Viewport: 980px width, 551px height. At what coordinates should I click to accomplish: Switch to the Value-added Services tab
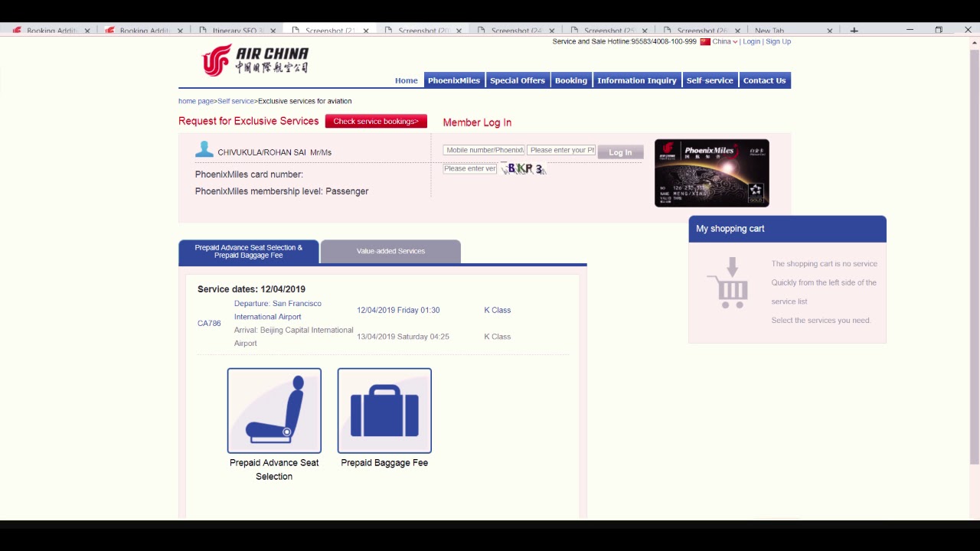click(390, 251)
